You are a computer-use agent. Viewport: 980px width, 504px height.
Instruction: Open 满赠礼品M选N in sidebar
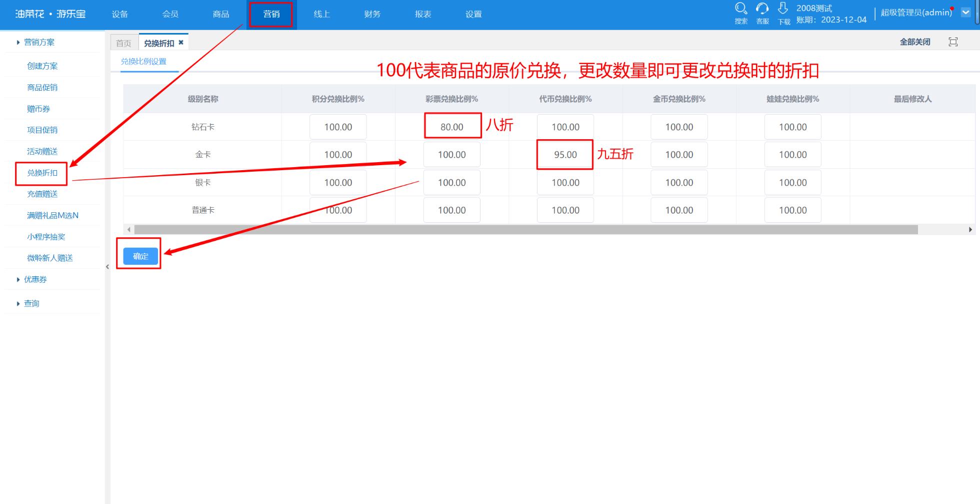click(52, 216)
